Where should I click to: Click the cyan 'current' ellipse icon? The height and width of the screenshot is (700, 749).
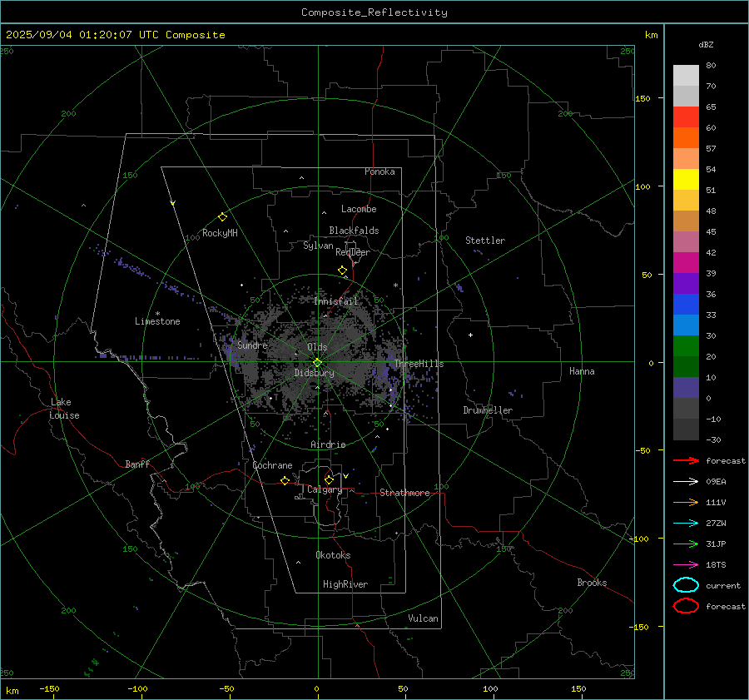point(686,585)
